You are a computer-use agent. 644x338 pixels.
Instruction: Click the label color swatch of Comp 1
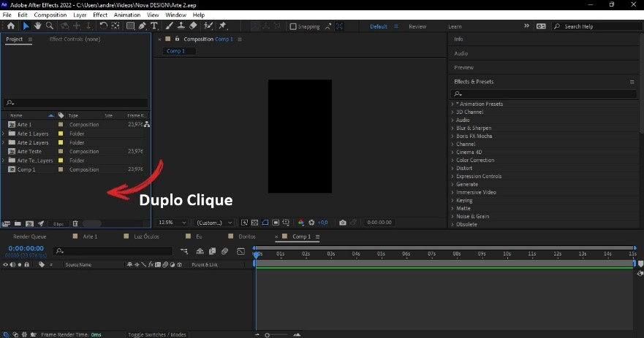click(61, 169)
